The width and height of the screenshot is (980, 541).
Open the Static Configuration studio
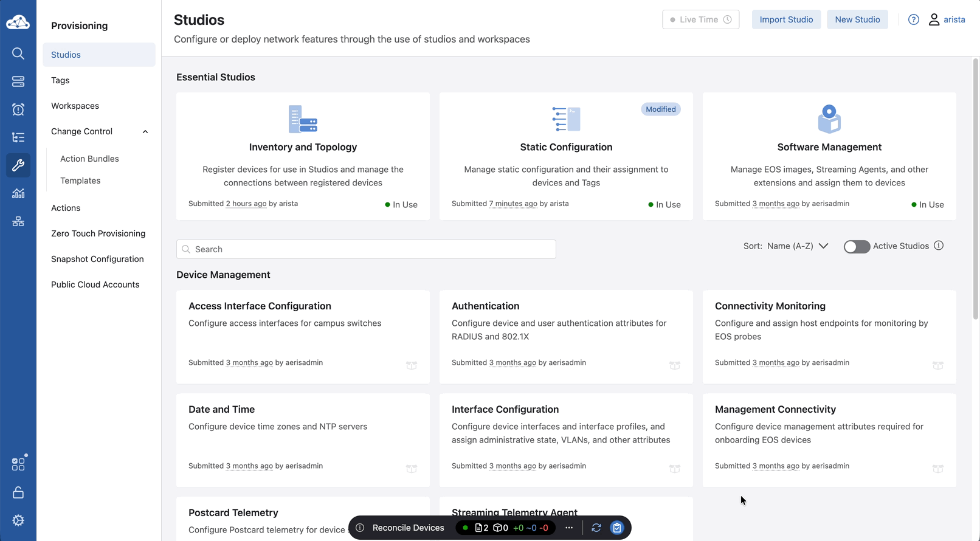(566, 156)
